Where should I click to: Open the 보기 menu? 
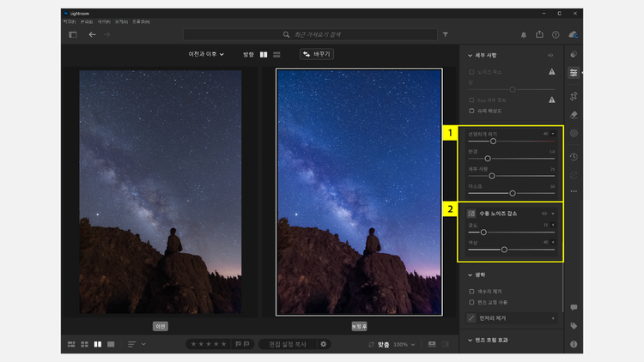tap(121, 21)
